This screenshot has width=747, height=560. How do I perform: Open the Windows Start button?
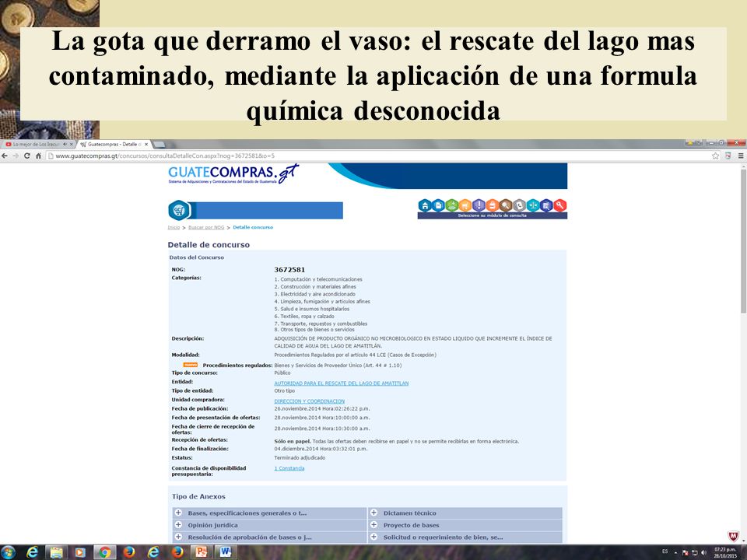pos(8,552)
